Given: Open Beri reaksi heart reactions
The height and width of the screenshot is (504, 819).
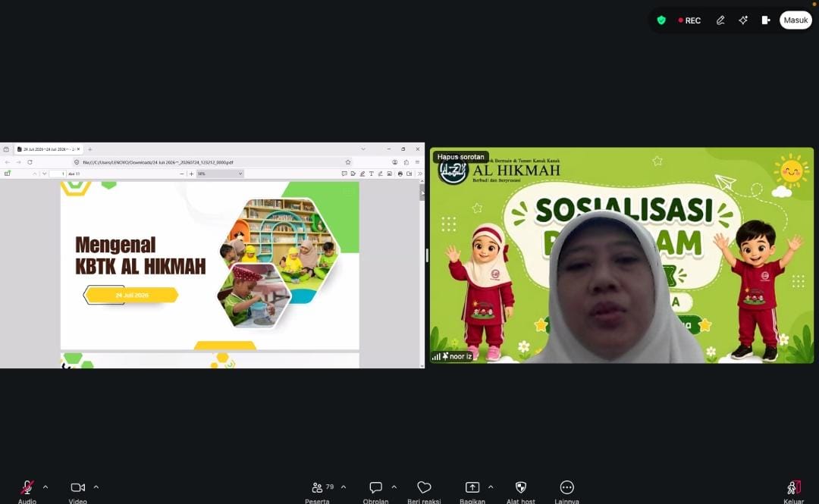Looking at the screenshot, I should (x=424, y=491).
